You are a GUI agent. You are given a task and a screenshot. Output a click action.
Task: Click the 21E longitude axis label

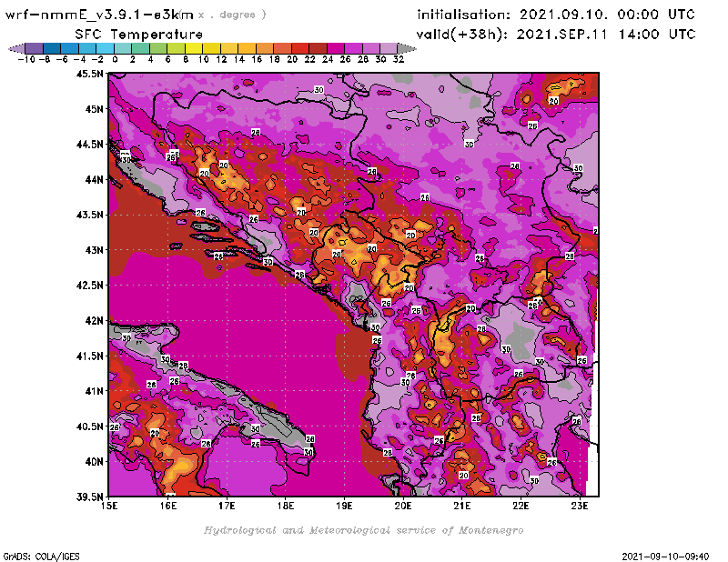click(x=462, y=506)
